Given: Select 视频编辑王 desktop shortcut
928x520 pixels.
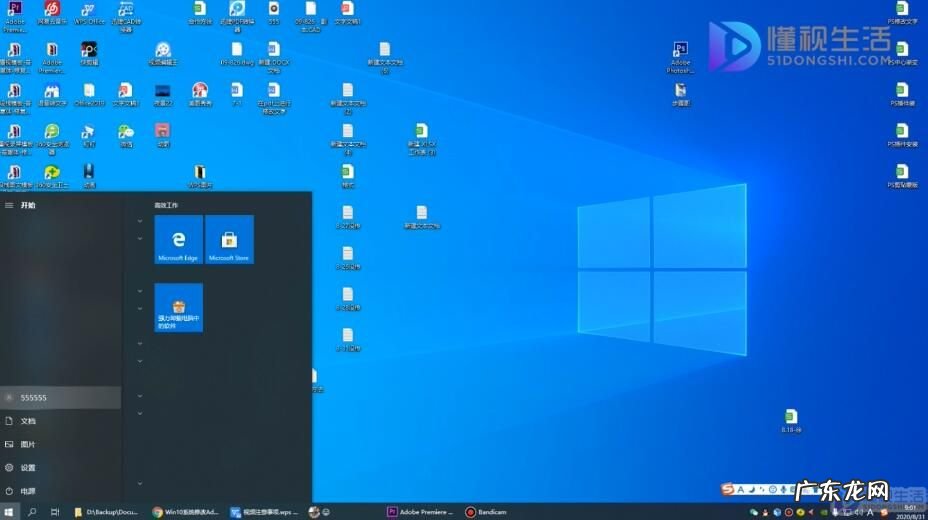Looking at the screenshot, I should coord(163,53).
